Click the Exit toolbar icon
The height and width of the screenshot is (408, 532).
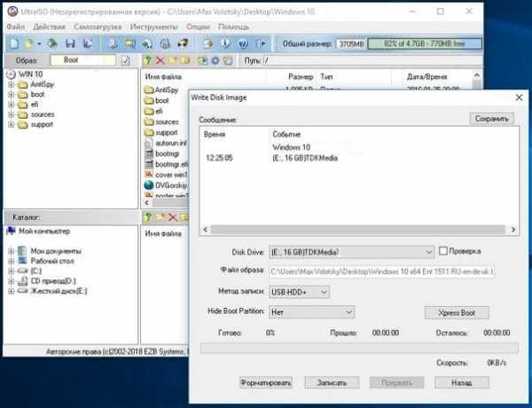(x=261, y=43)
